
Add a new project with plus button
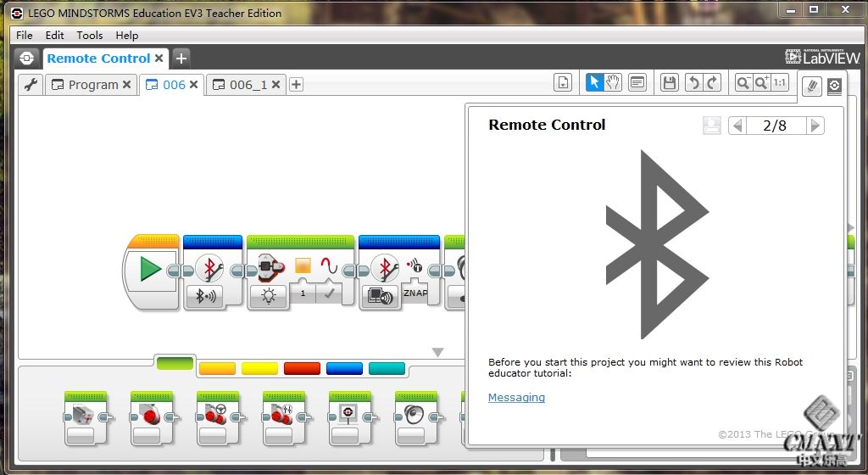(181, 58)
